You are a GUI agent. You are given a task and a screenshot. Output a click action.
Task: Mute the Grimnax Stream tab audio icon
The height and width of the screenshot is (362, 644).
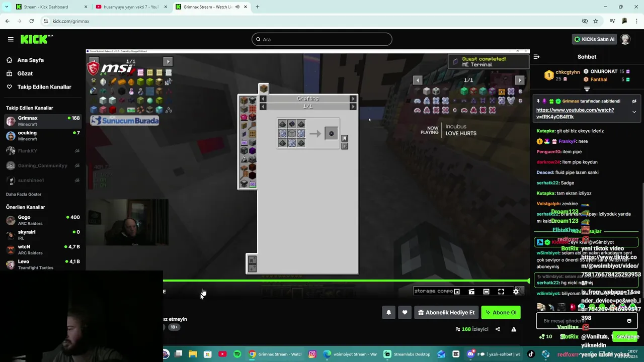(x=237, y=7)
